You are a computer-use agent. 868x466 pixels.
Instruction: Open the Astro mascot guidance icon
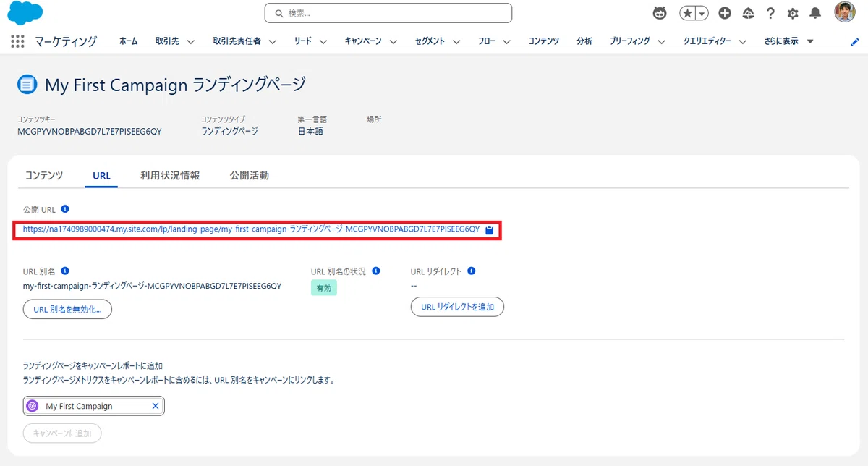[660, 13]
